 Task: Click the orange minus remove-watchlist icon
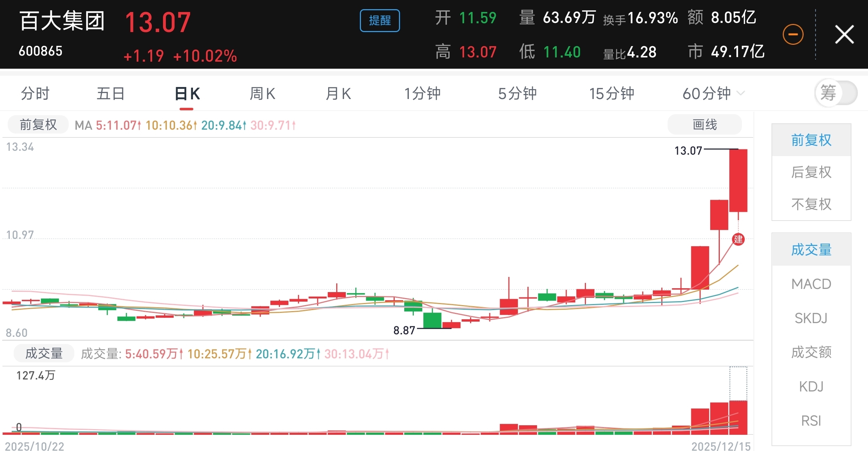(793, 35)
